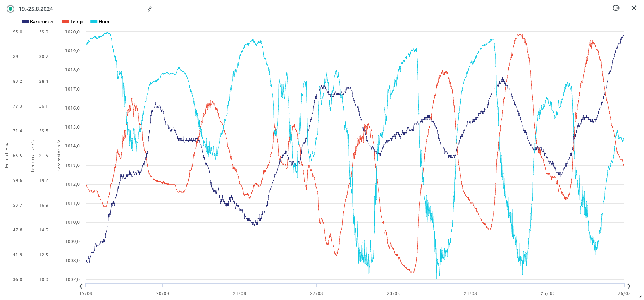Go to next week with right chevron
Viewport: 644px width, 300px height.
click(629, 286)
